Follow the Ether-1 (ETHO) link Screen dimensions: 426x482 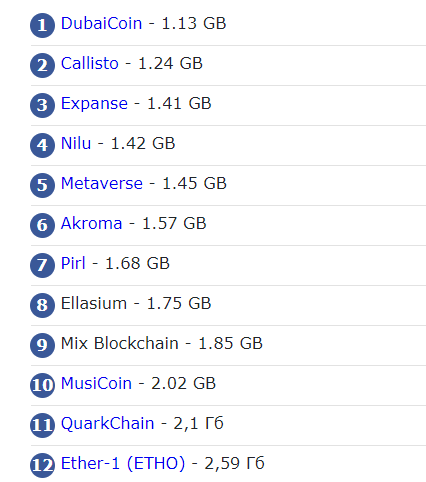[x=123, y=463]
